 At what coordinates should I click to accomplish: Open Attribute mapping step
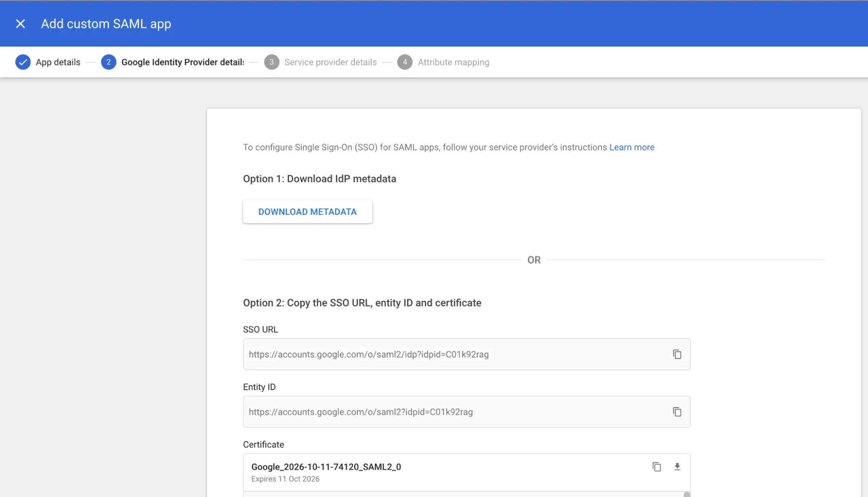(453, 62)
